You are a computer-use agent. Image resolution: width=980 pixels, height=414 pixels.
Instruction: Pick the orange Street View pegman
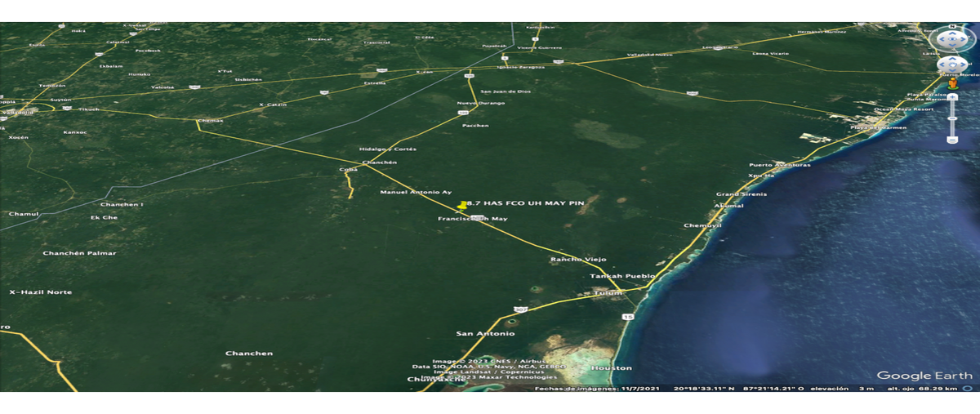click(952, 83)
